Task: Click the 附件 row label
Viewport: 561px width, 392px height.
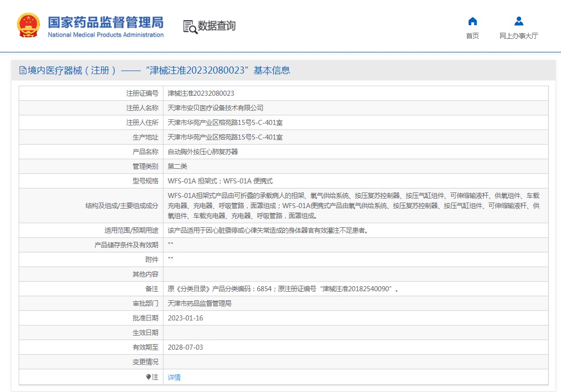Action: pos(152,260)
